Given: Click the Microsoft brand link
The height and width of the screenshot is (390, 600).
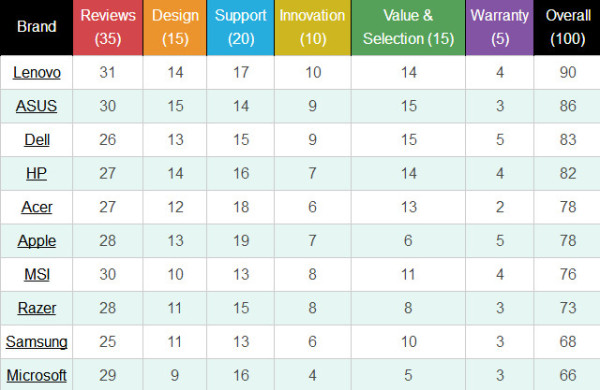Looking at the screenshot, I should tap(37, 375).
